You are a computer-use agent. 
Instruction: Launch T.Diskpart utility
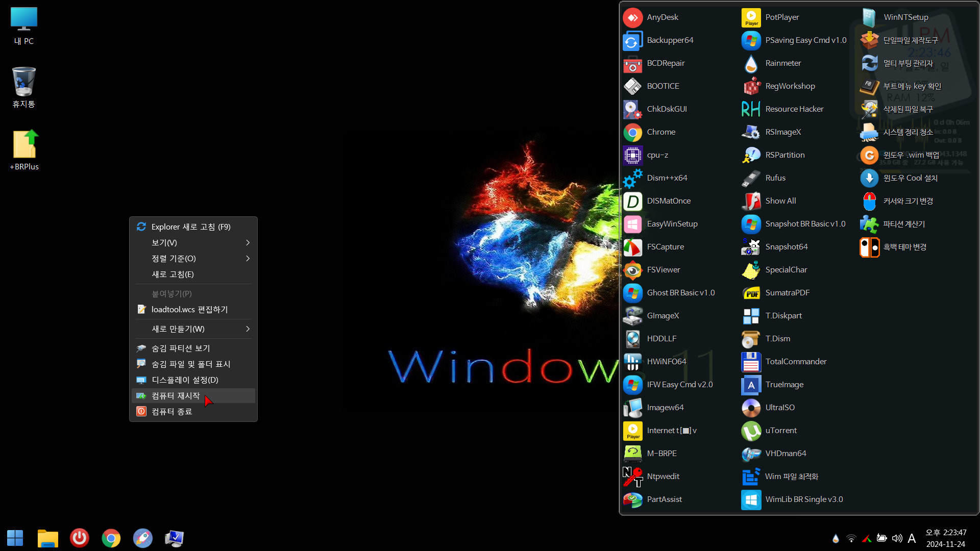tap(772, 316)
